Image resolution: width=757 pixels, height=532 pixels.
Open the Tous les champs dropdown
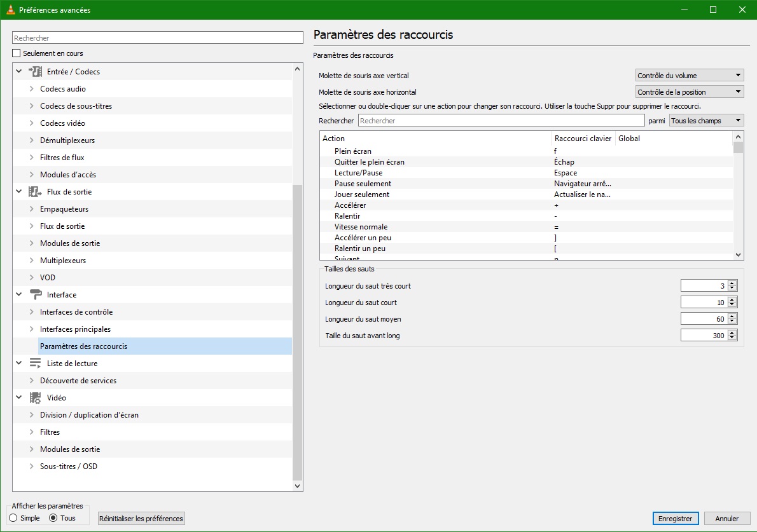pos(706,121)
